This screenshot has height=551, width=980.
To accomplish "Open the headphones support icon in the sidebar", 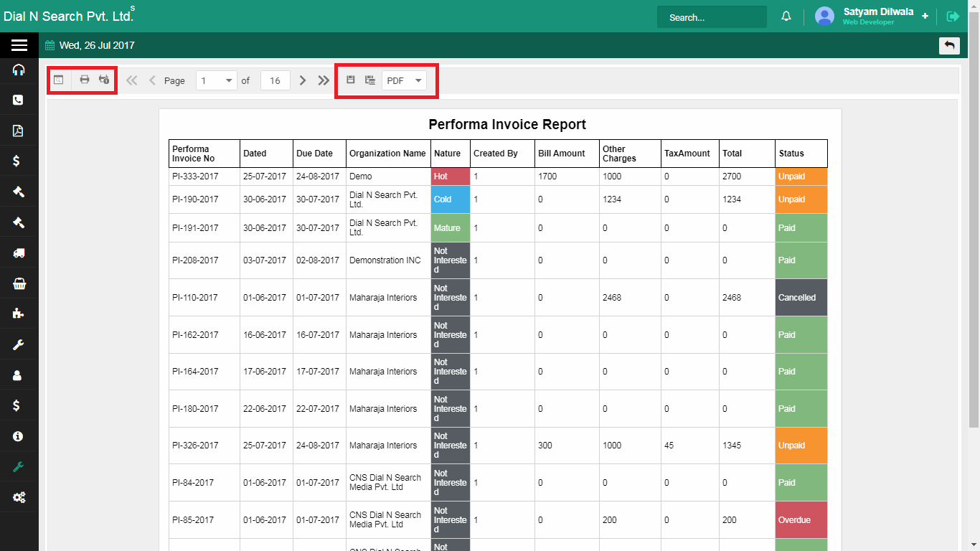I will 19,70.
